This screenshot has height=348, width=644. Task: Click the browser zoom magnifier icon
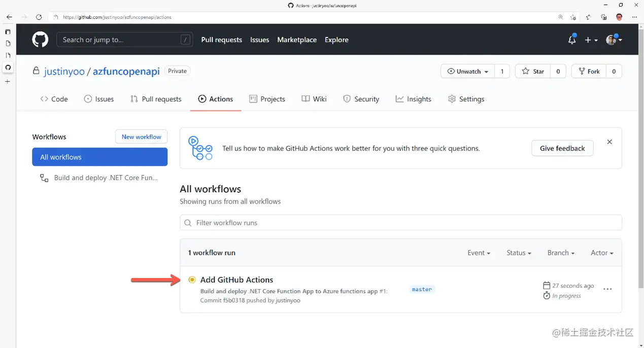pos(561,17)
